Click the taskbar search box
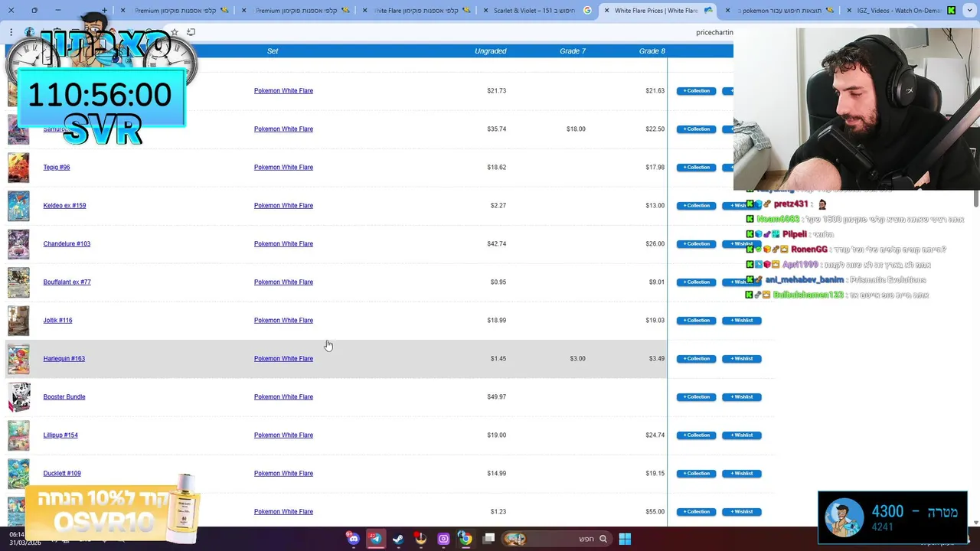Viewport: 980px width, 551px height. (557, 539)
